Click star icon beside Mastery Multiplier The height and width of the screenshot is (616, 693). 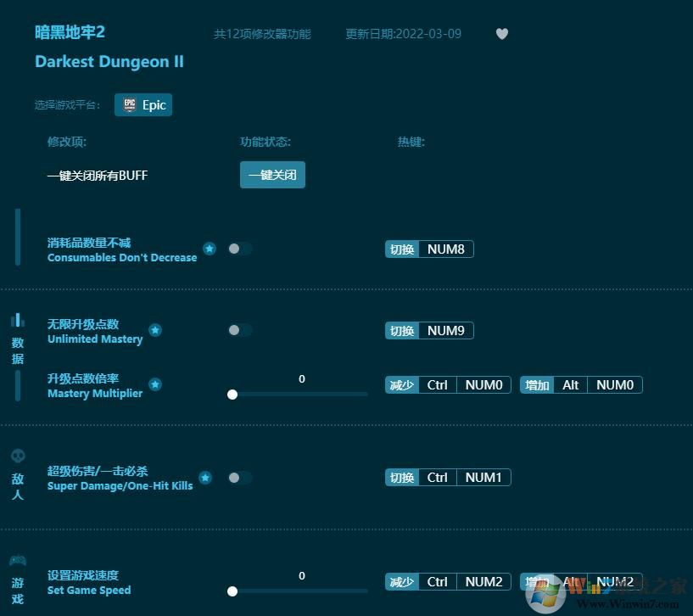coord(155,384)
